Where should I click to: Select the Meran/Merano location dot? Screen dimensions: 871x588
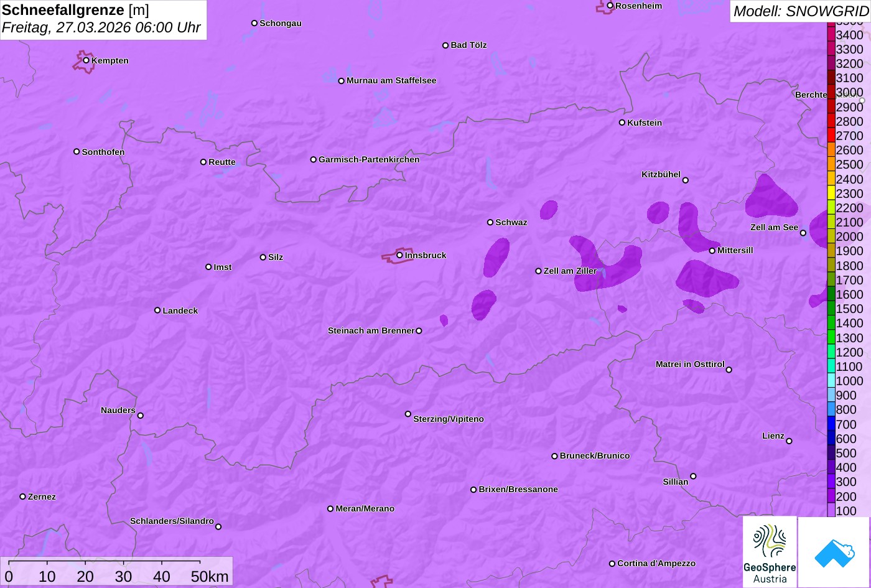pos(330,509)
